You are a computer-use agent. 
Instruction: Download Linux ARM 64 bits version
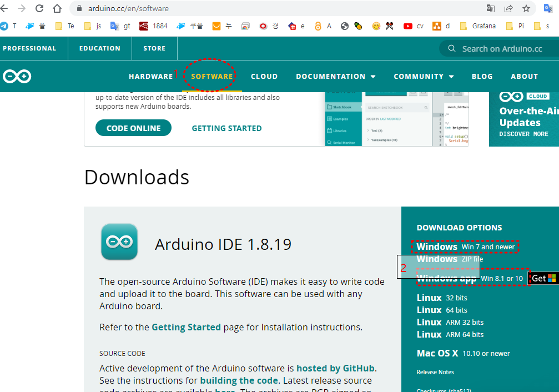pyautogui.click(x=450, y=335)
